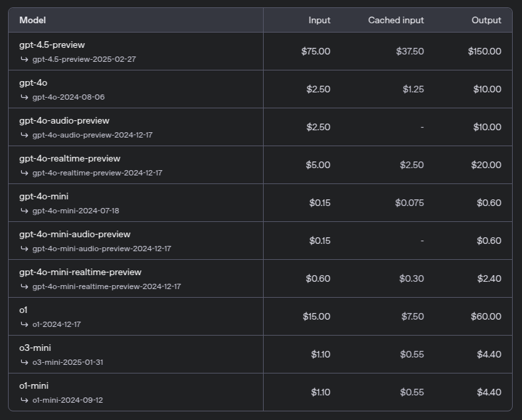Click the $75.00 input price
Image resolution: width=522 pixels, height=420 pixels.
[315, 51]
